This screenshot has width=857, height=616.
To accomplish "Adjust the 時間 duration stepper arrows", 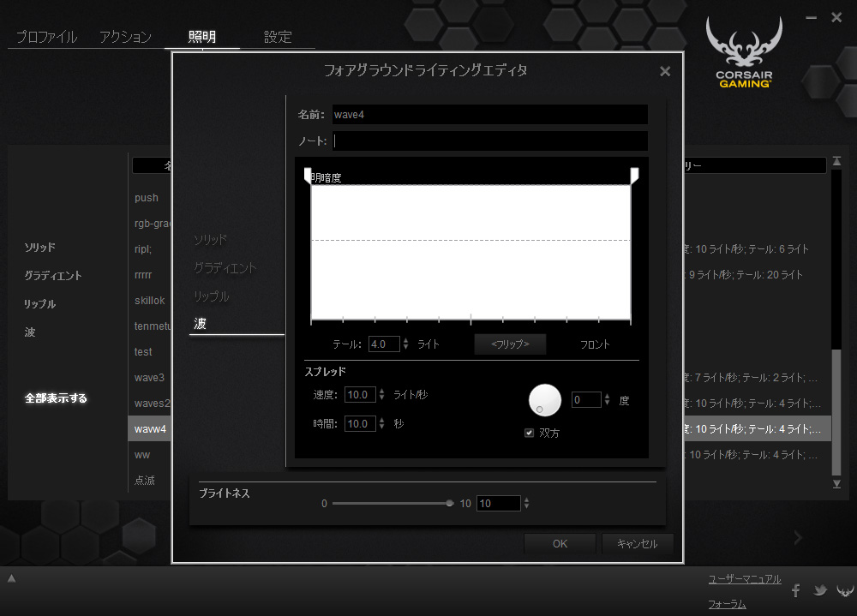I will click(x=382, y=424).
